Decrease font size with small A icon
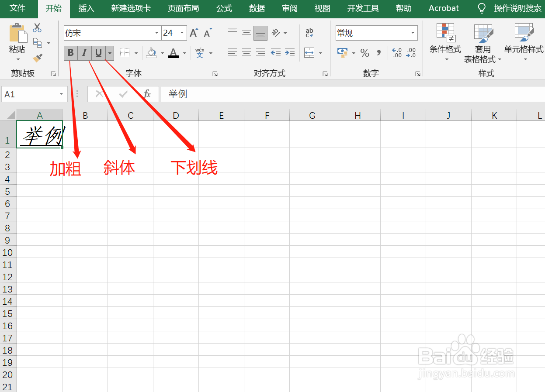The height and width of the screenshot is (392, 545). (208, 33)
